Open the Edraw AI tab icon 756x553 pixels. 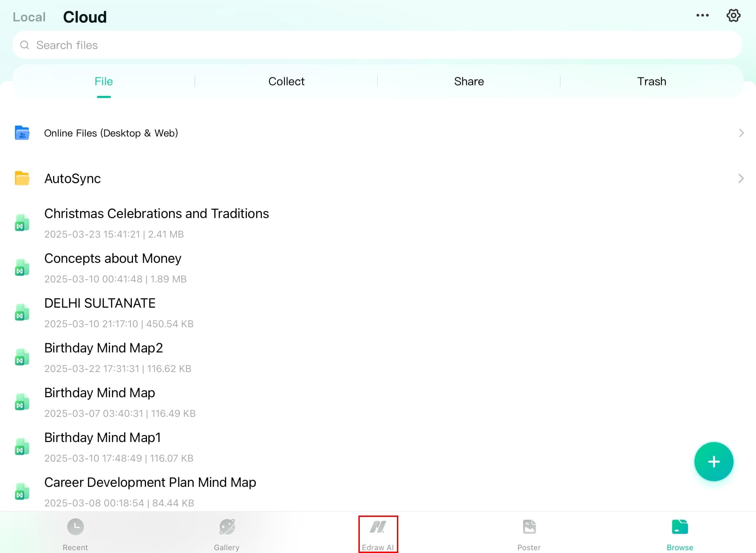[378, 527]
